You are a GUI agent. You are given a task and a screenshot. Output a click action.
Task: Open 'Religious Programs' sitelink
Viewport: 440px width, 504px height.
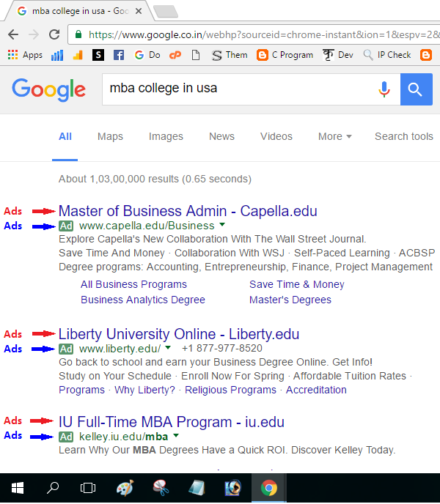click(230, 390)
